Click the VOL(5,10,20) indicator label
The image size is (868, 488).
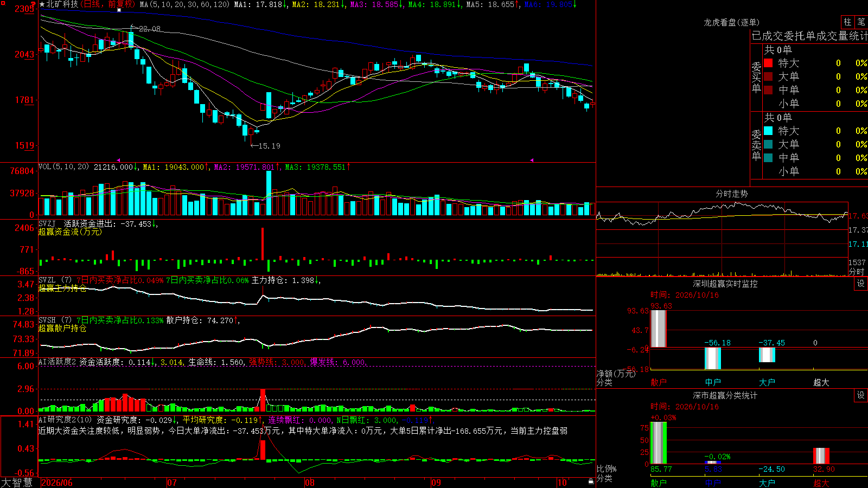click(64, 166)
